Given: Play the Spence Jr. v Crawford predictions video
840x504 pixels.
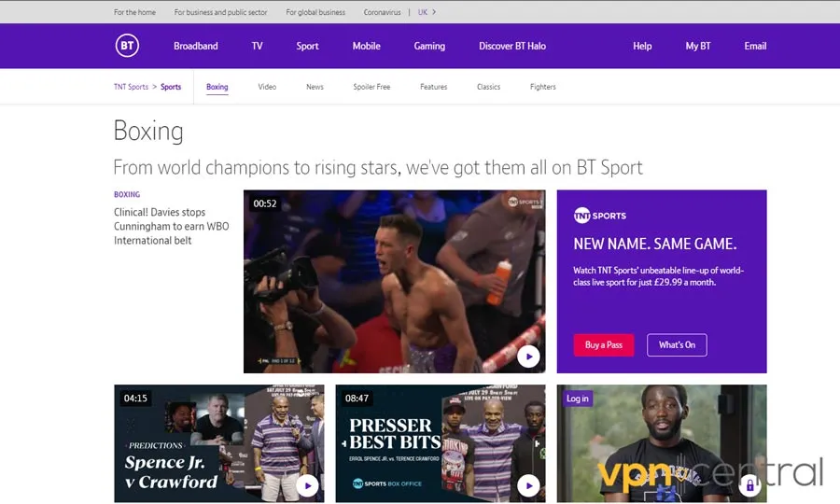Looking at the screenshot, I should 307,485.
